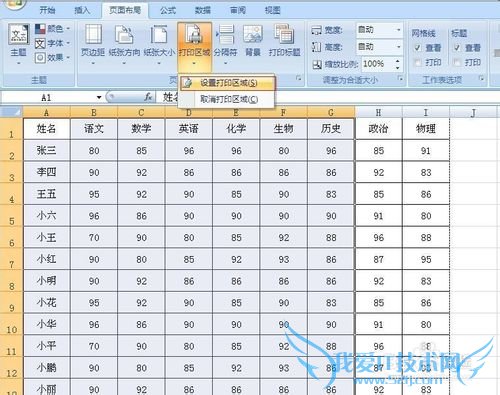Click the Scale 100% input field

tap(378, 64)
